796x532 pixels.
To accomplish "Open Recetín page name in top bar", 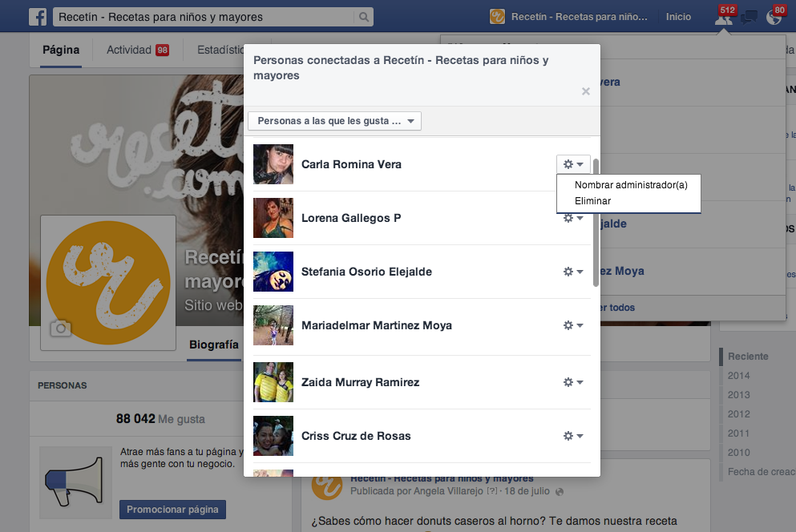I will 580,17.
